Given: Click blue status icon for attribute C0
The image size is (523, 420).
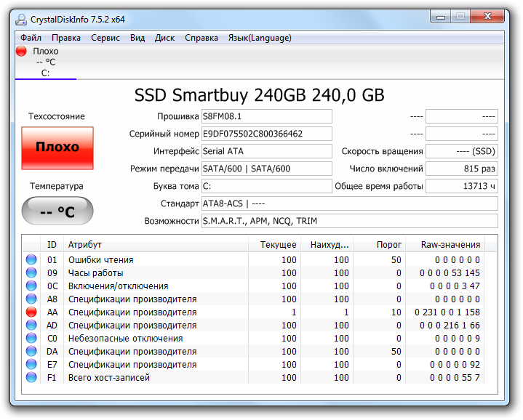Looking at the screenshot, I should (x=31, y=338).
